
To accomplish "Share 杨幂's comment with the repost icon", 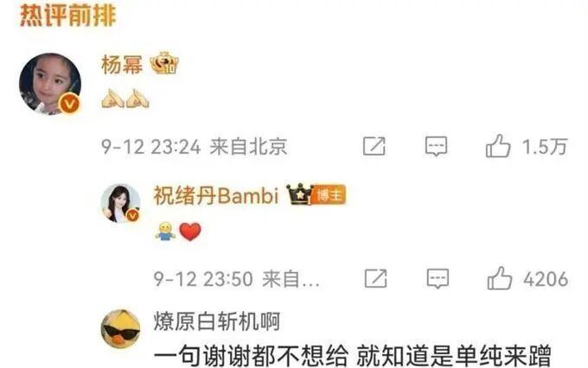I will (x=374, y=146).
